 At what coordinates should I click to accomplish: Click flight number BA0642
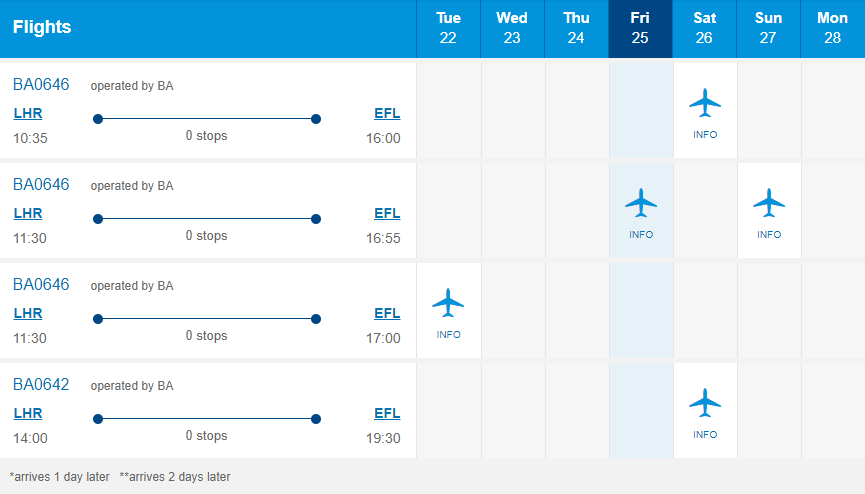click(41, 384)
